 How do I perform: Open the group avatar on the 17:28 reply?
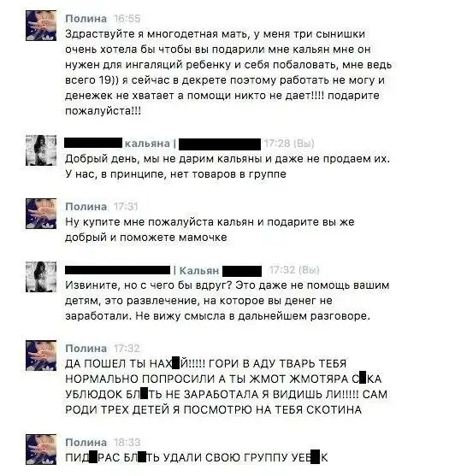click(x=41, y=150)
